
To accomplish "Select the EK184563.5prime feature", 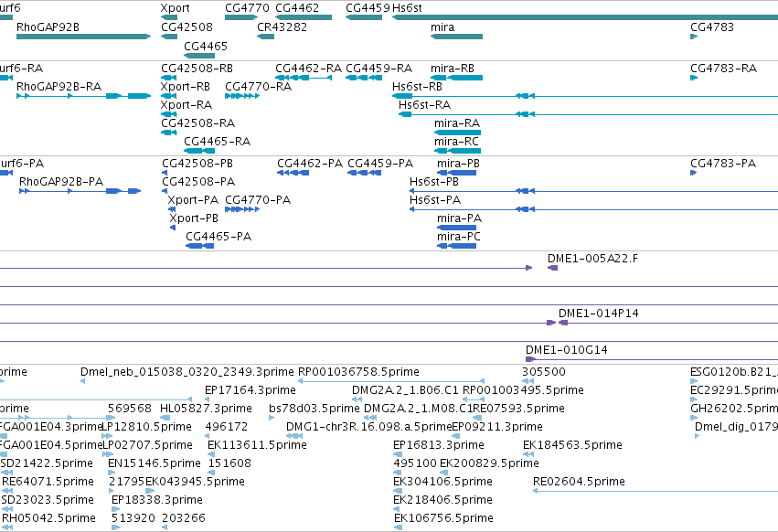I will [x=528, y=454].
